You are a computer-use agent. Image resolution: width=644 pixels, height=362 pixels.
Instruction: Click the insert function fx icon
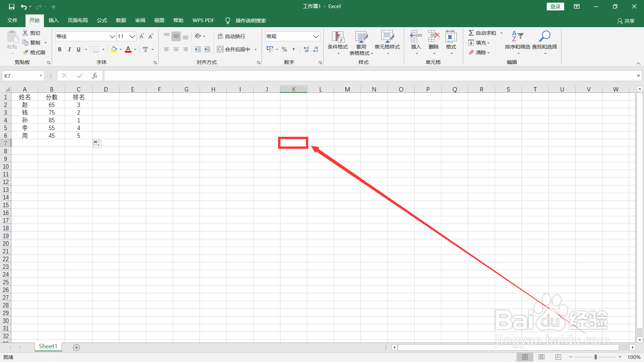click(95, 76)
